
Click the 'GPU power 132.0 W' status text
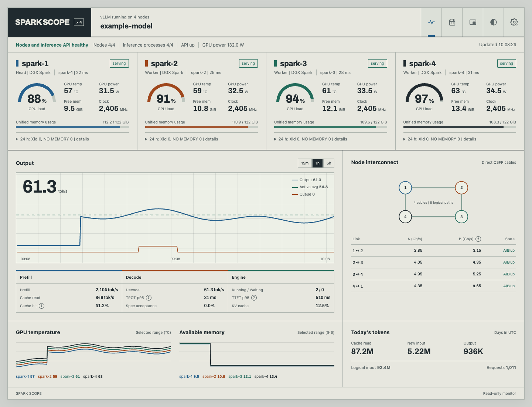point(223,45)
